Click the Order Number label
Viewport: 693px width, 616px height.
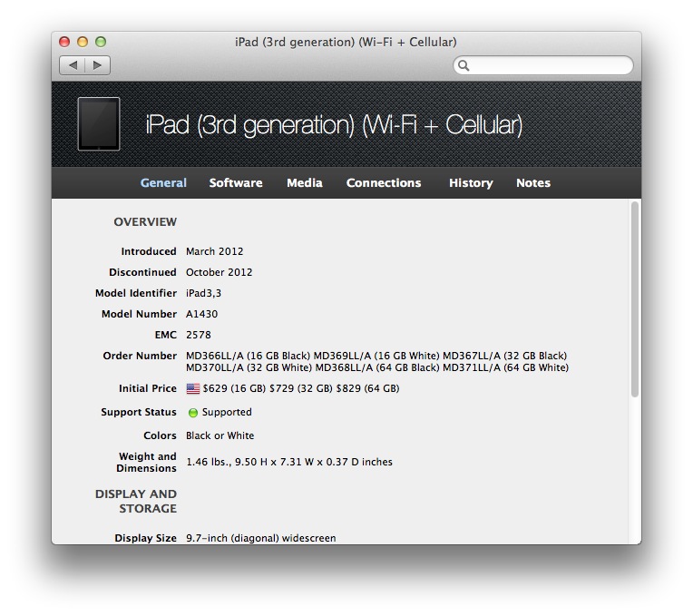point(140,356)
